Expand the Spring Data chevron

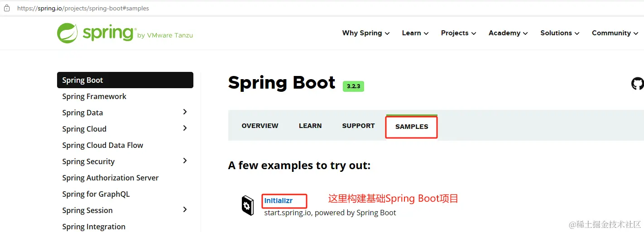[185, 112]
